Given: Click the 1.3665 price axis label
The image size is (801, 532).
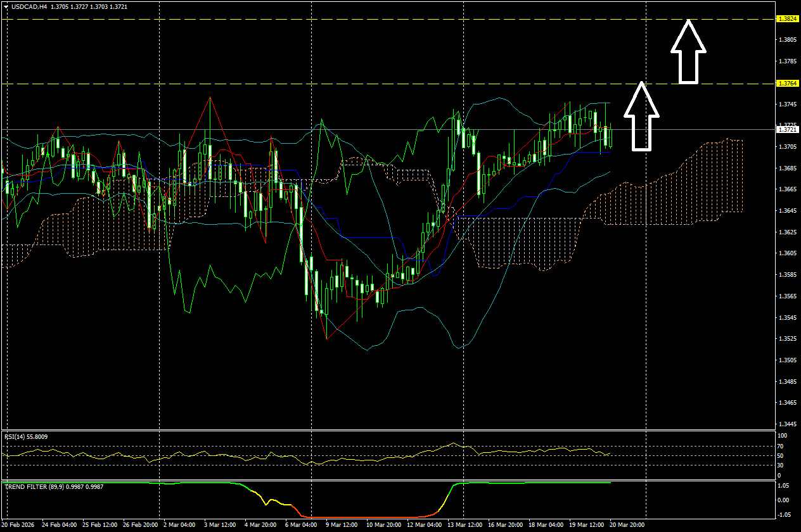Looking at the screenshot, I should 787,189.
